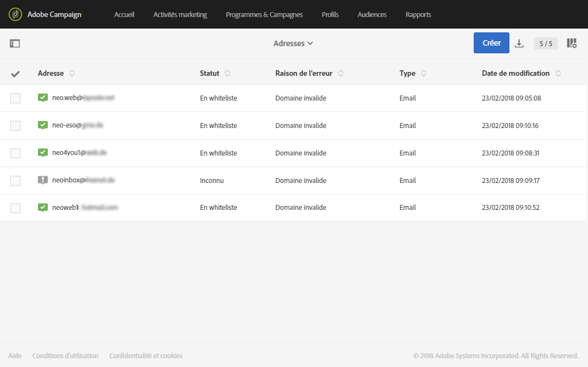588x367 pixels.
Task: Open Conditions d'utilisation link
Action: coord(65,356)
